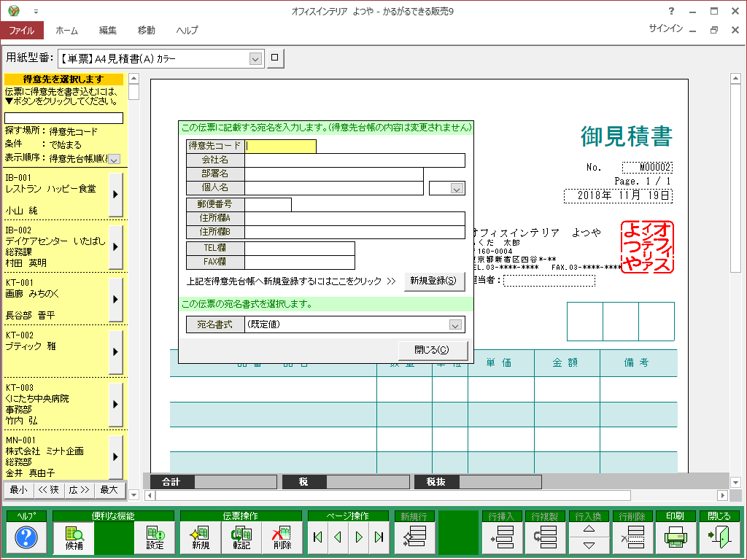Viewport: 747px width, 560px height.
Task: Open the honorific dropdown beside 個人名
Action: [x=457, y=189]
